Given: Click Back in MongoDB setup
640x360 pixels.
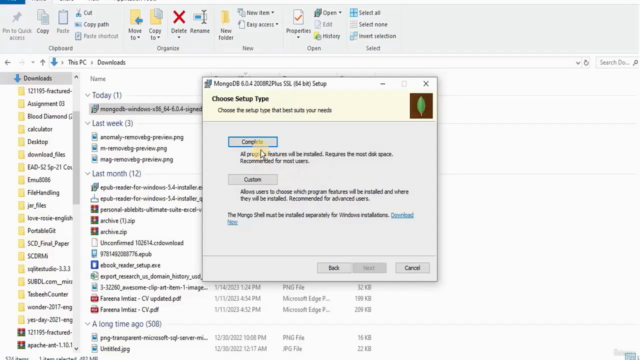Looking at the screenshot, I should click(x=334, y=268).
